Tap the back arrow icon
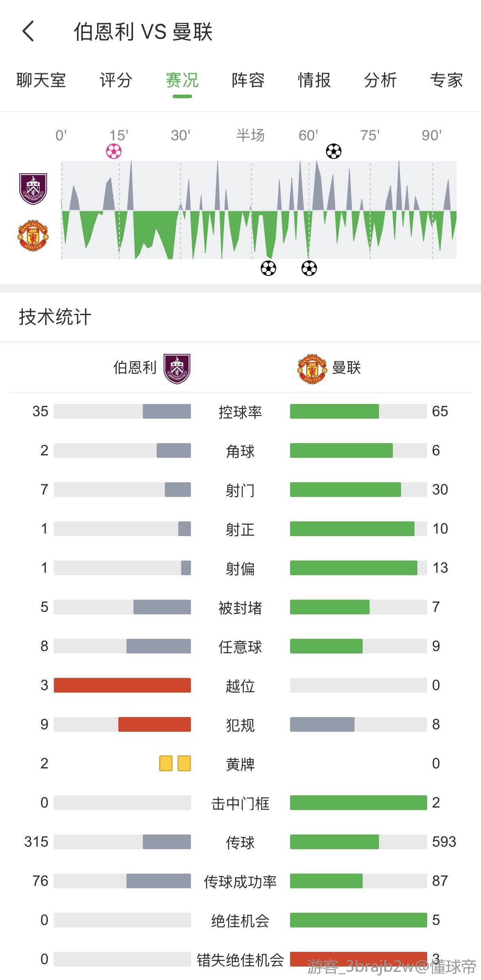This screenshot has width=481, height=980. pos(28,31)
